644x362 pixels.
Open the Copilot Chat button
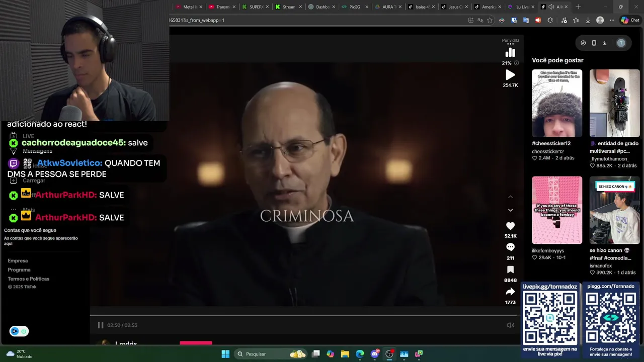(630, 20)
